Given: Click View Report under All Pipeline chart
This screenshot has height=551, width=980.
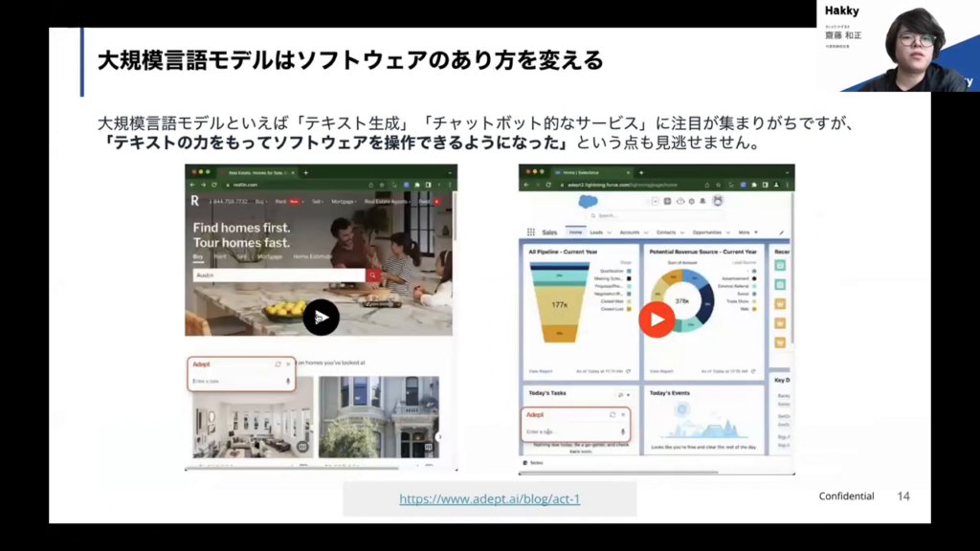Looking at the screenshot, I should 541,370.
